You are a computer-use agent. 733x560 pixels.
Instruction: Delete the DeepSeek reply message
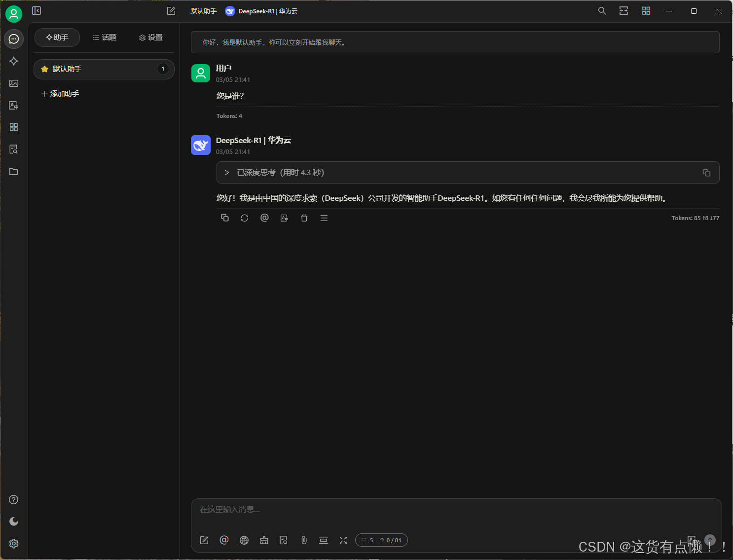(304, 218)
